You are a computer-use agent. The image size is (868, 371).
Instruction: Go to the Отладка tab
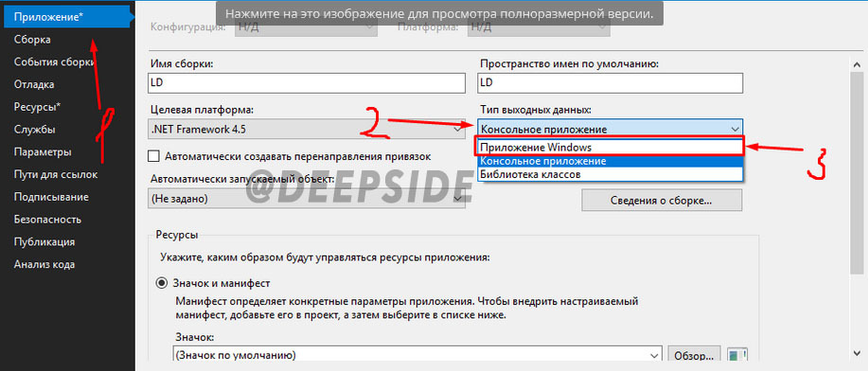tap(34, 85)
